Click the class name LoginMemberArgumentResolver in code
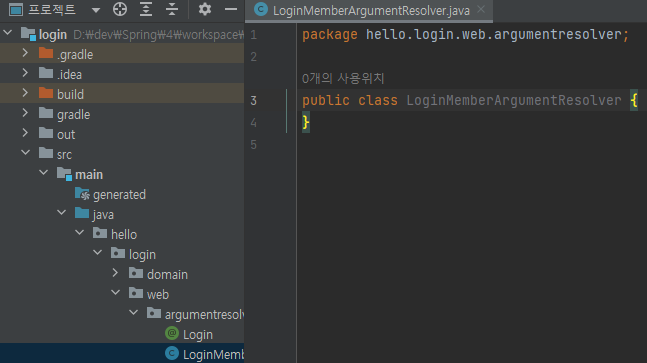The image size is (647, 363). [x=514, y=100]
